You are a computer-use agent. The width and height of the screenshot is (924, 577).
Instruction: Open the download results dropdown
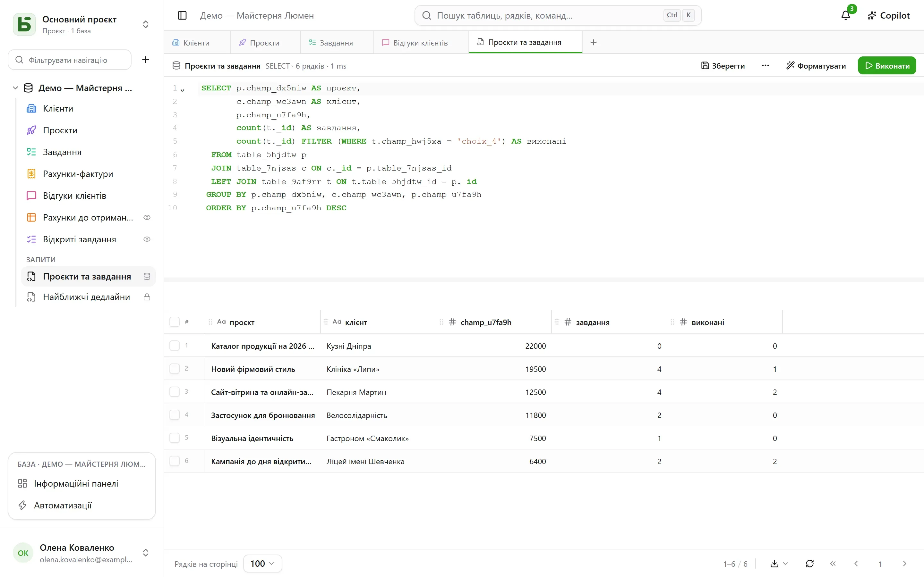click(779, 564)
